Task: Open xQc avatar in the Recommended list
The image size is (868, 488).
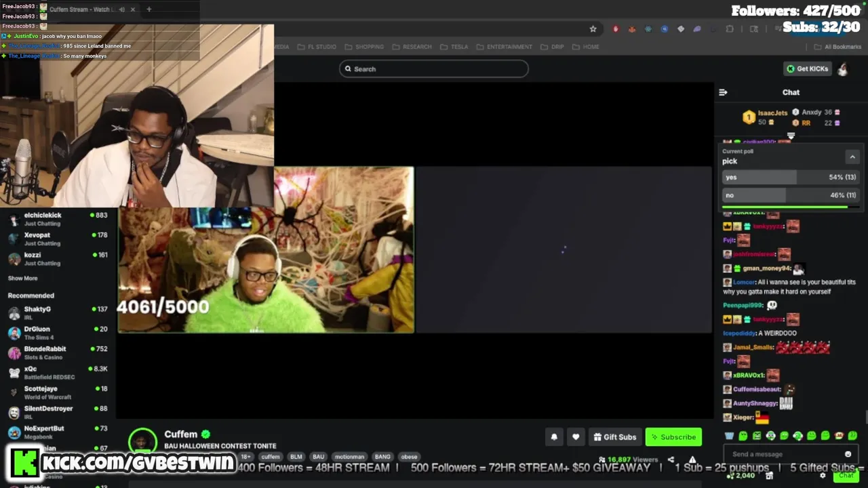Action: [x=14, y=372]
